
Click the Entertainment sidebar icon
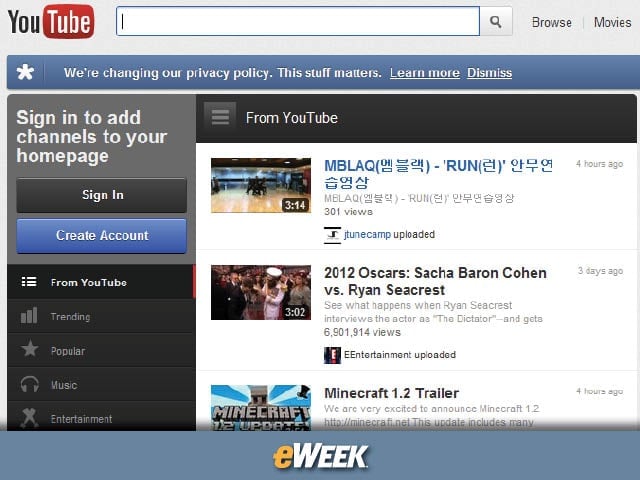click(29, 418)
